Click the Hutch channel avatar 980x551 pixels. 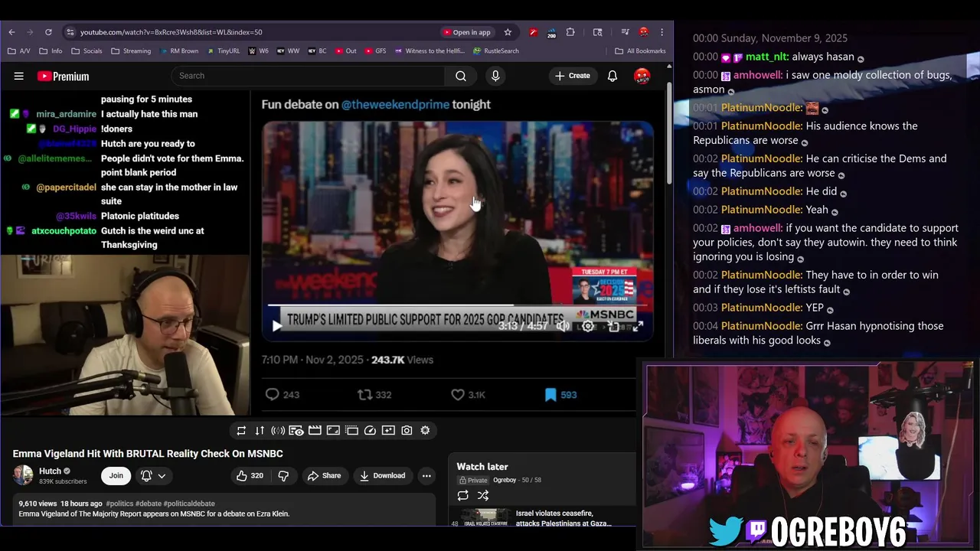23,475
